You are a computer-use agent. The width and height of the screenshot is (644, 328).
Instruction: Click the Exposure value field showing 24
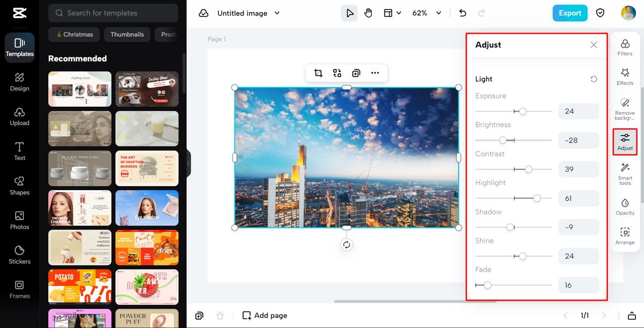(x=579, y=111)
